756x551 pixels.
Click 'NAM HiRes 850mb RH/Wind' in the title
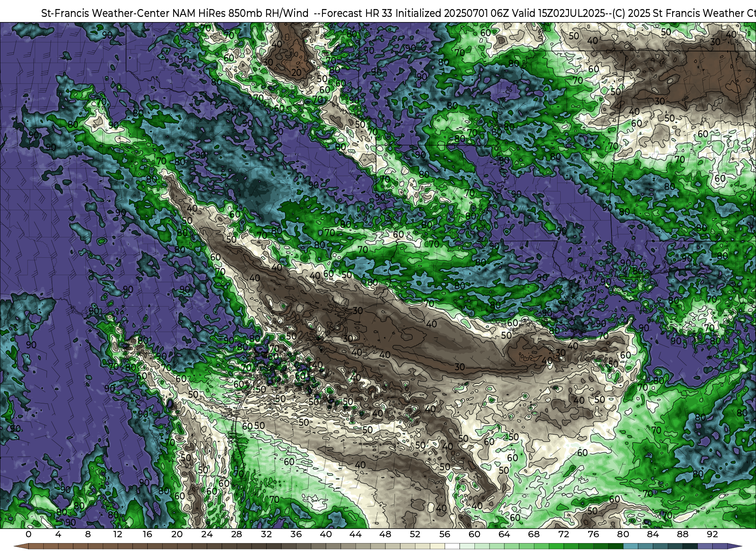(x=241, y=13)
